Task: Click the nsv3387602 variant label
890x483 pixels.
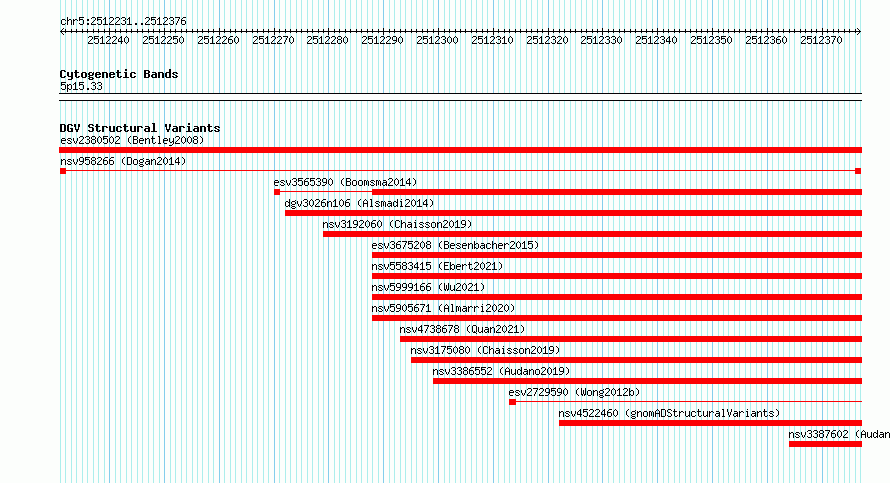Action: 839,434
